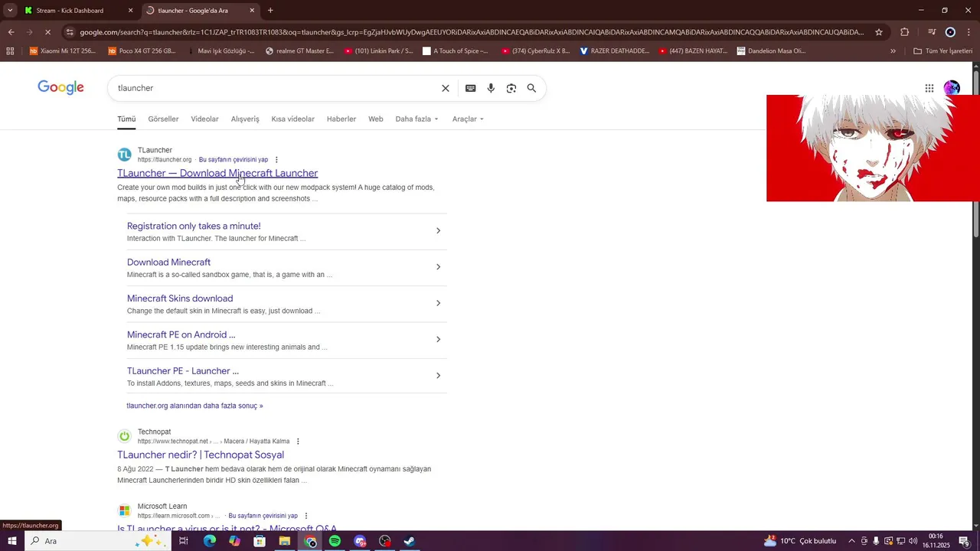Open the Google apps grid

point(929,88)
